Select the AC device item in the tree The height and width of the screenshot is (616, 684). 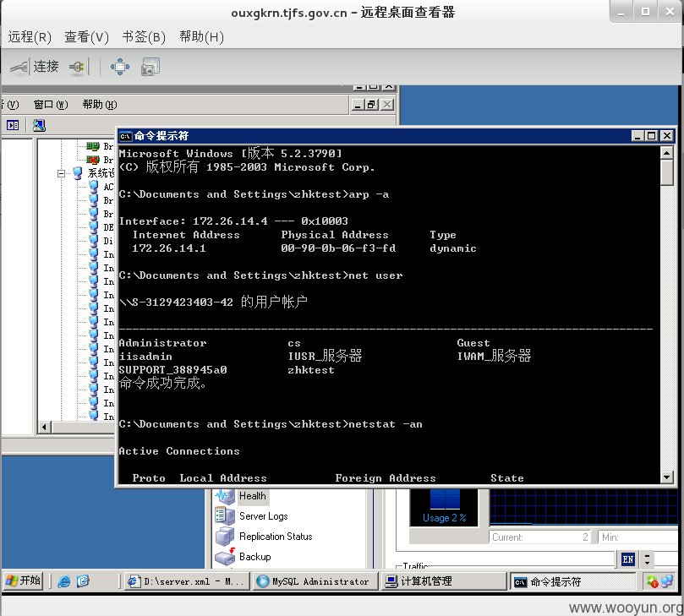click(x=108, y=187)
